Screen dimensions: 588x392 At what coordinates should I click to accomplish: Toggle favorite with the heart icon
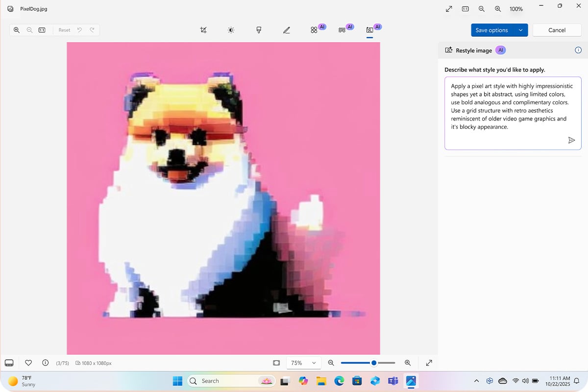[28, 363]
